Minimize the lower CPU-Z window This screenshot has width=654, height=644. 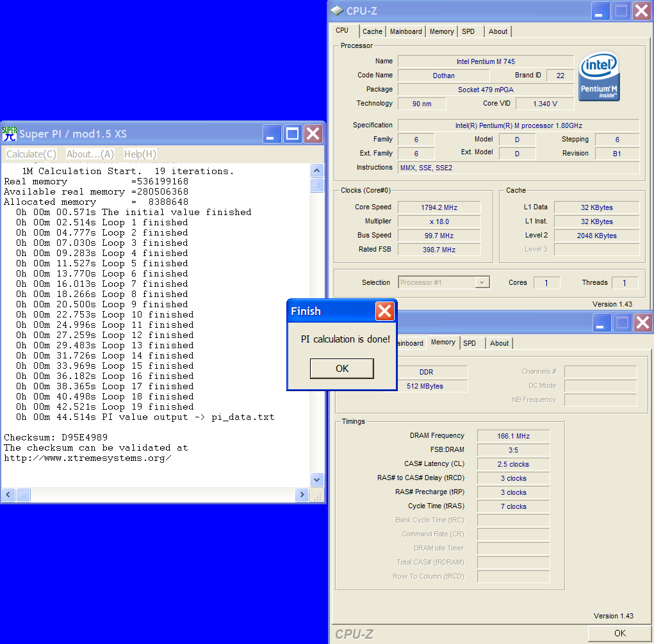pos(601,323)
